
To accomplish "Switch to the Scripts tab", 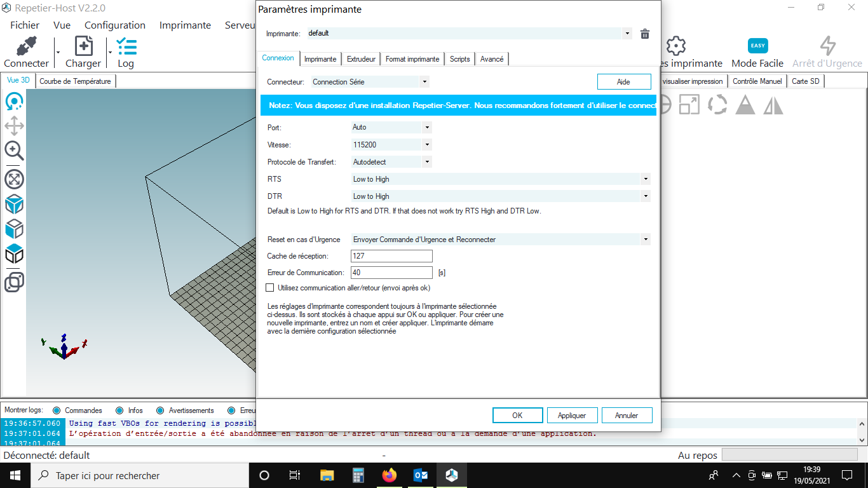I will point(459,59).
